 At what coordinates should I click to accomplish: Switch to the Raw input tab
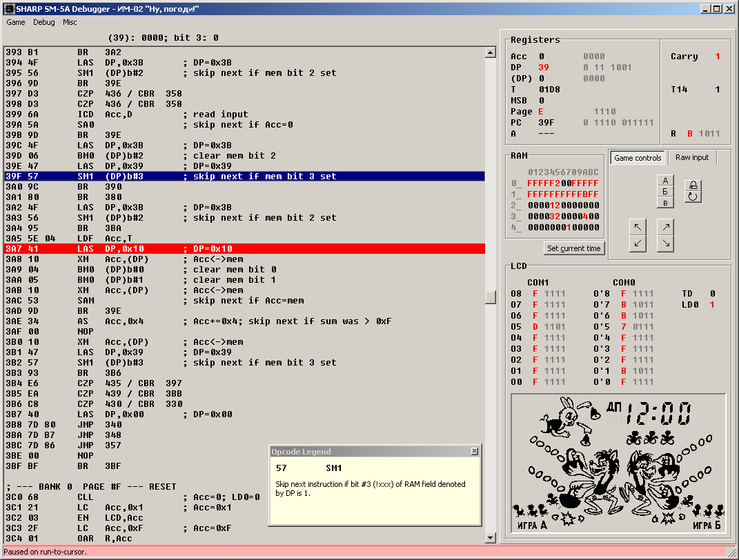pos(692,157)
